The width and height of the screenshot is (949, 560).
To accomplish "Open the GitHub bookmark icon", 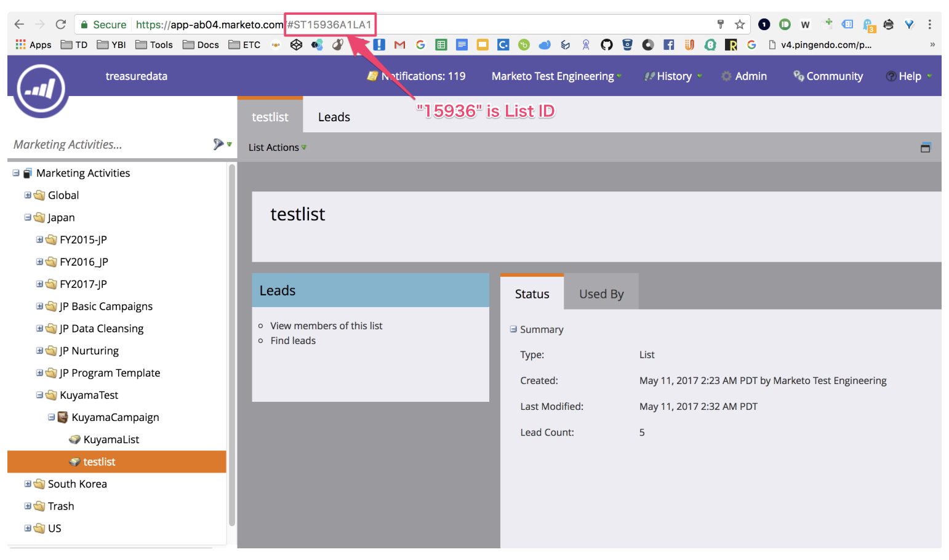I will pyautogui.click(x=607, y=45).
